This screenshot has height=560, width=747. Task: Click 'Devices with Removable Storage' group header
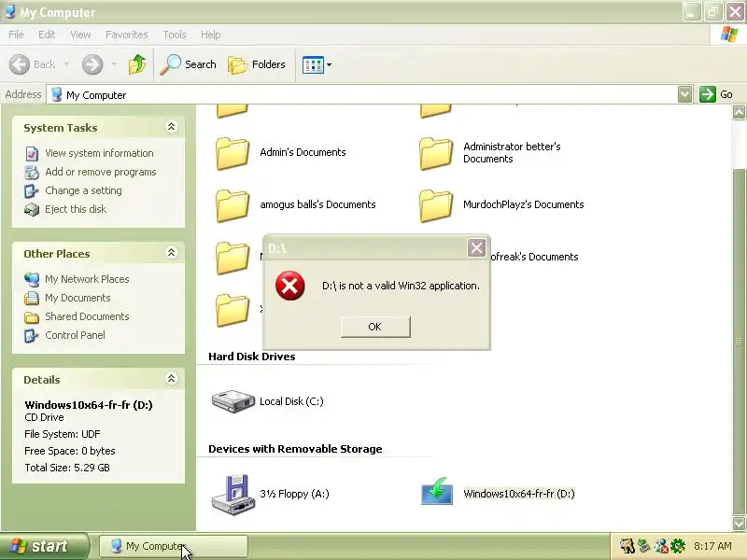point(295,449)
